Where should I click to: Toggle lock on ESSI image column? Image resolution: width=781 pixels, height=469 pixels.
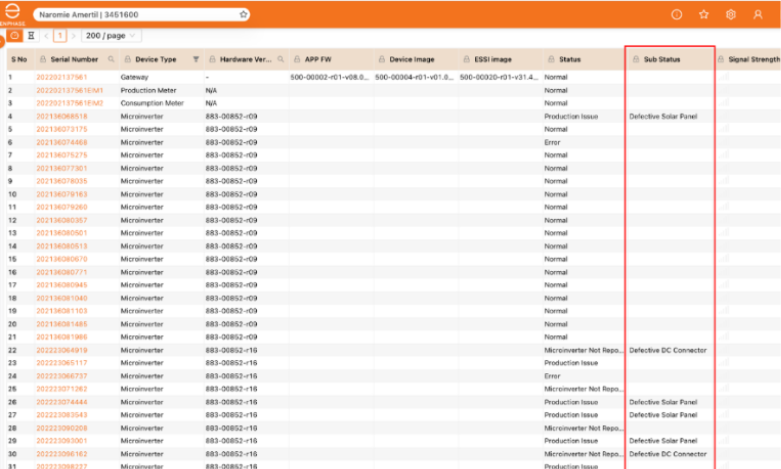(466, 59)
